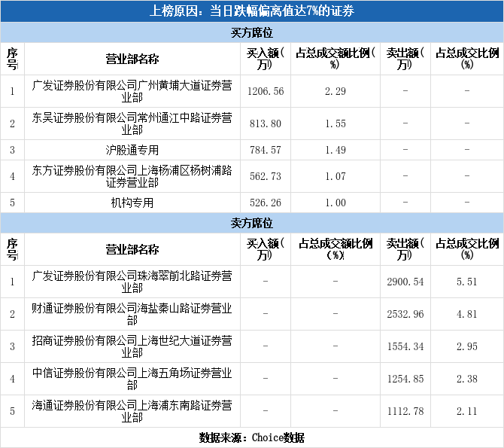Screen dimensions: 504x448
Task: Click sell percentage value 4.81
Action: pos(467,314)
